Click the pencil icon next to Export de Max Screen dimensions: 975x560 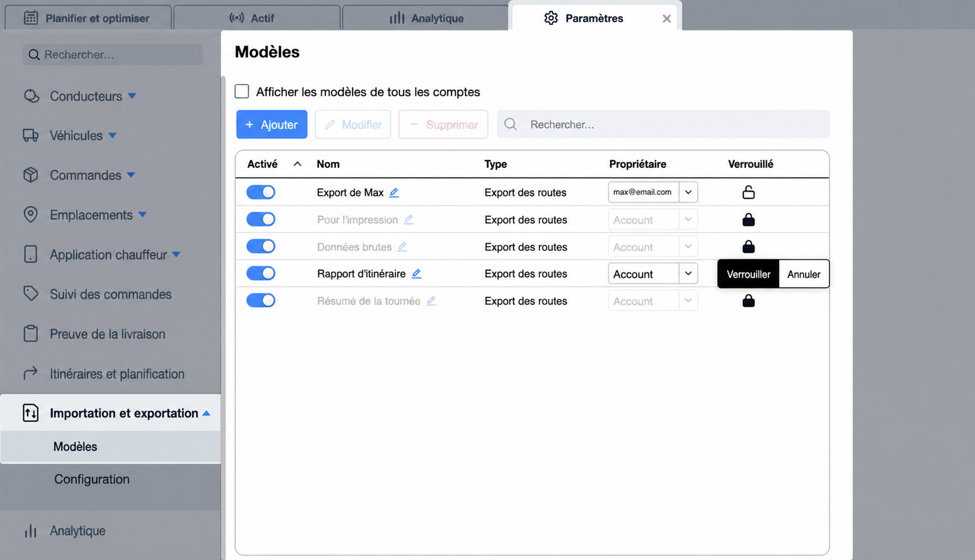click(x=394, y=192)
